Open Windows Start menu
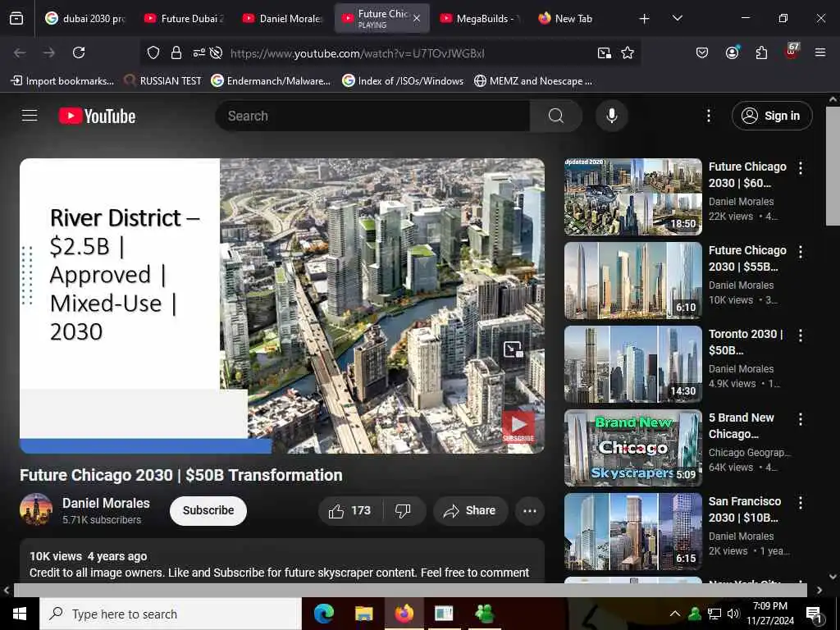The image size is (840, 630). coord(20,614)
